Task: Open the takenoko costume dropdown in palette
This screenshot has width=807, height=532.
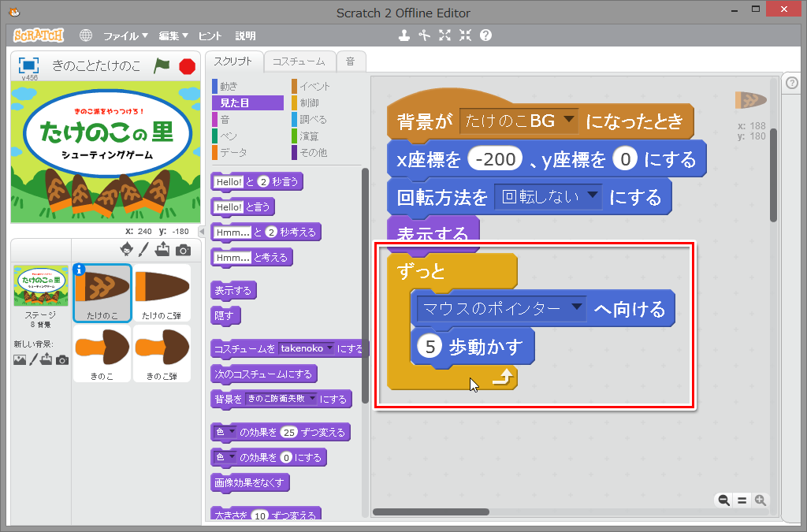Action: pos(307,348)
